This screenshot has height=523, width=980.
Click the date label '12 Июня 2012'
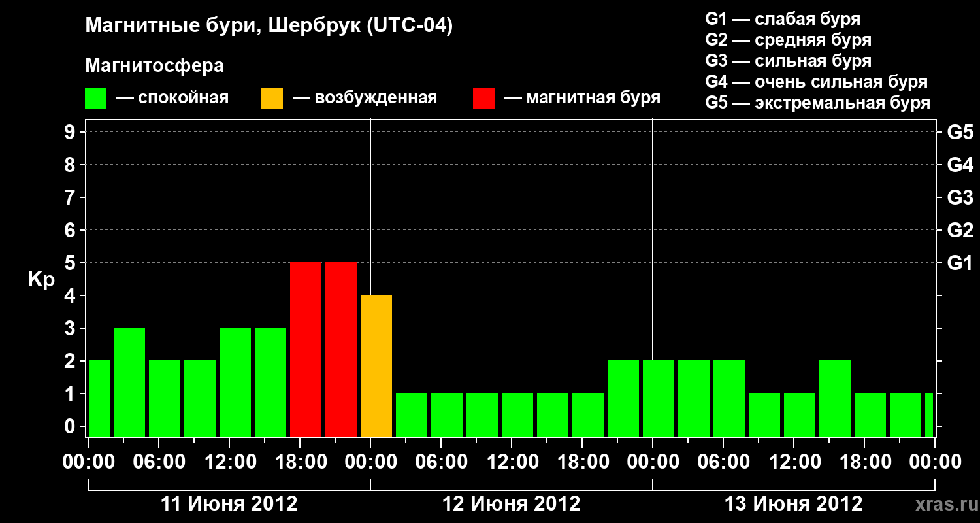tap(512, 504)
